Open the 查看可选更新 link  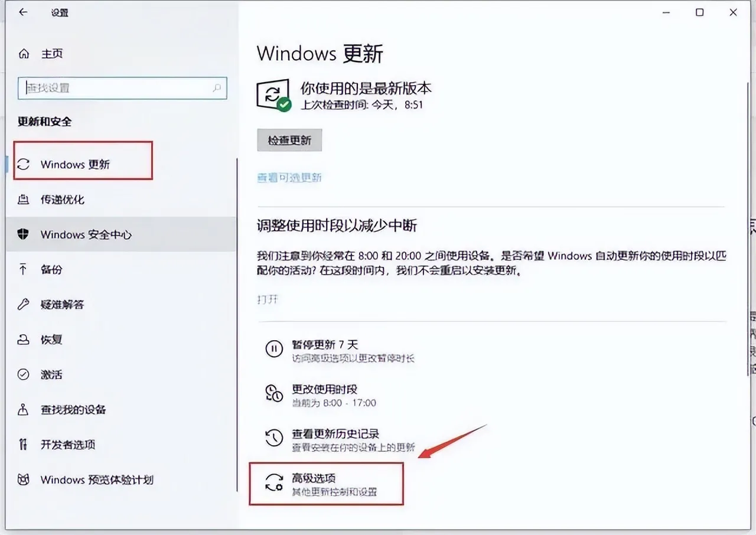289,178
